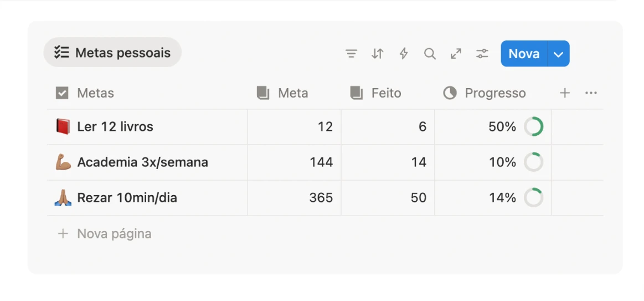Screen dimensions: 644x301
Task: Open the Feito column header
Action: (x=385, y=93)
